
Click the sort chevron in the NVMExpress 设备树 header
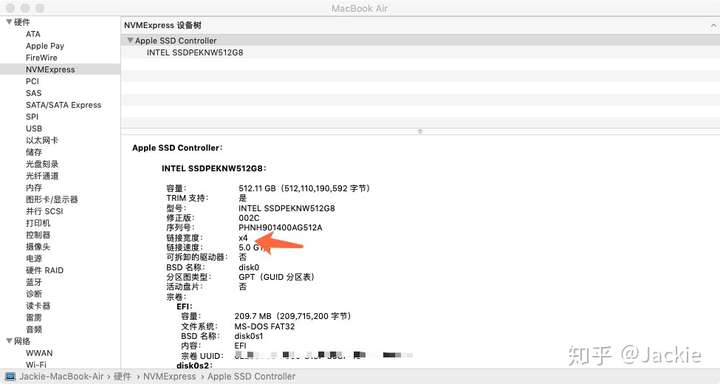[714, 26]
